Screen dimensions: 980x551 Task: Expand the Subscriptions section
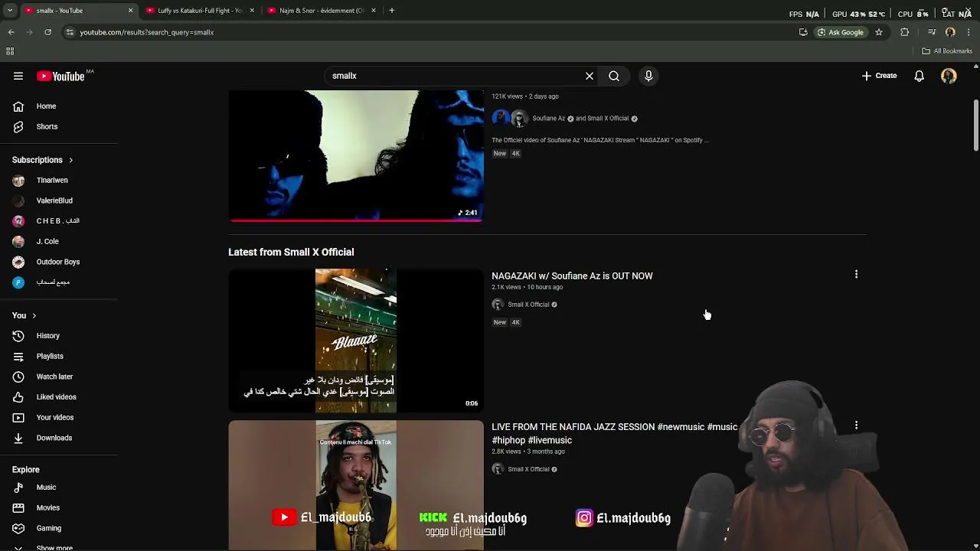(43, 160)
